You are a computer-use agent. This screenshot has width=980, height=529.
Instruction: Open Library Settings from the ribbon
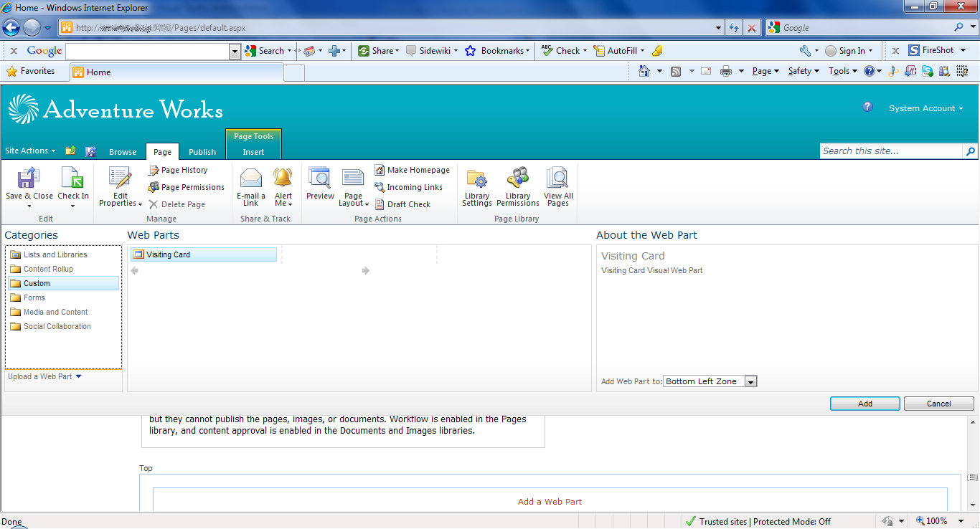(476, 179)
